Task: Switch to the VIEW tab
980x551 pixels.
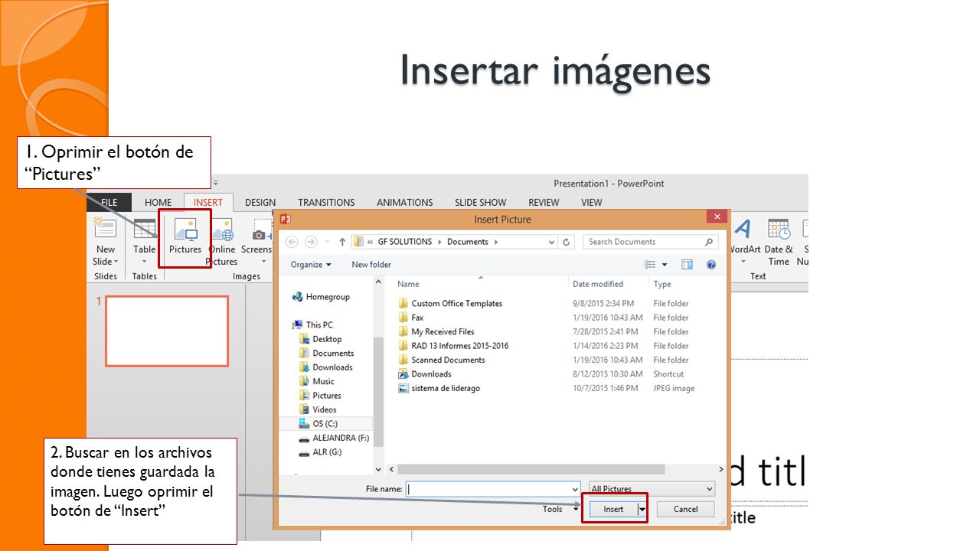Action: (591, 203)
